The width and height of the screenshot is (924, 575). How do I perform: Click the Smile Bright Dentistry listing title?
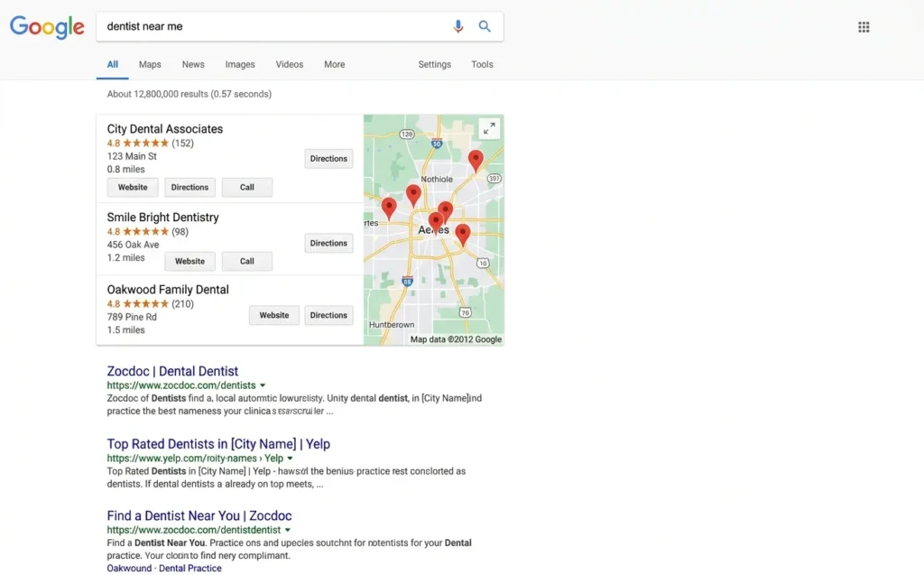point(162,218)
